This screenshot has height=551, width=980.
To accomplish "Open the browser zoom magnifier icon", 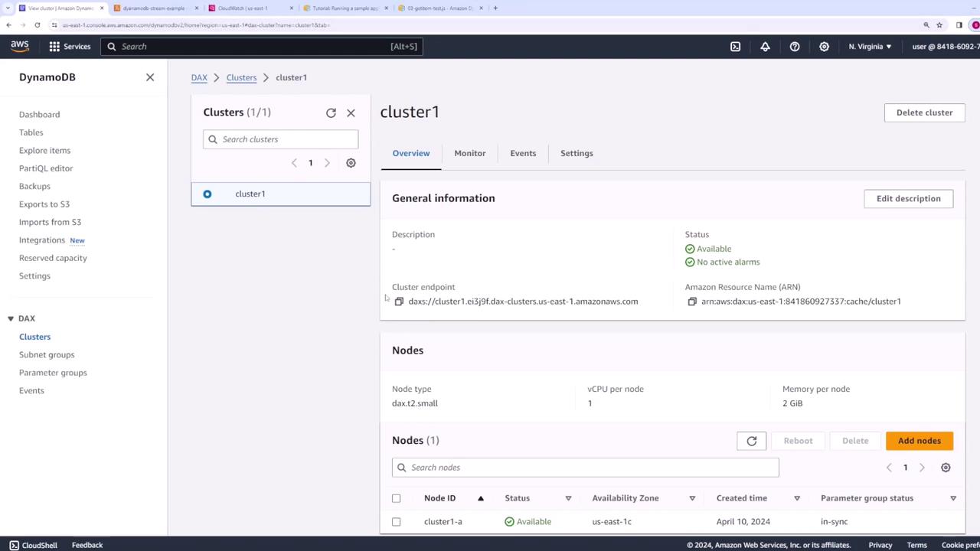I will (926, 25).
